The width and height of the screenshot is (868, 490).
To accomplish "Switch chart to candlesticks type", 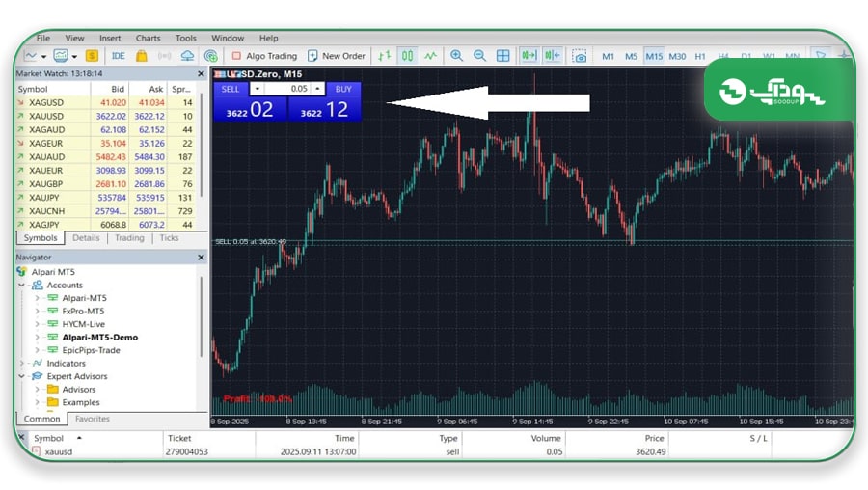I will click(x=407, y=55).
